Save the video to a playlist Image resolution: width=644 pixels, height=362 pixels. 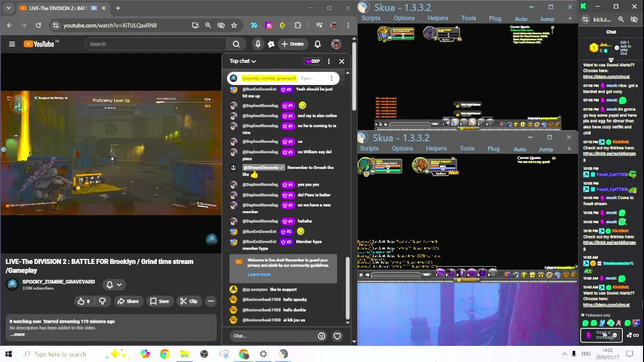[x=159, y=301]
